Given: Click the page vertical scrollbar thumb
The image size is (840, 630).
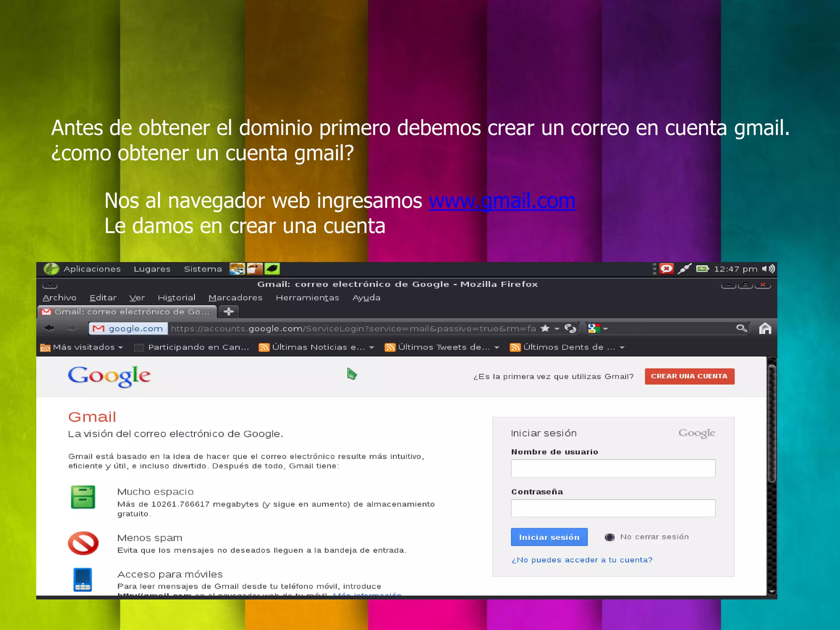Looking at the screenshot, I should [x=772, y=422].
